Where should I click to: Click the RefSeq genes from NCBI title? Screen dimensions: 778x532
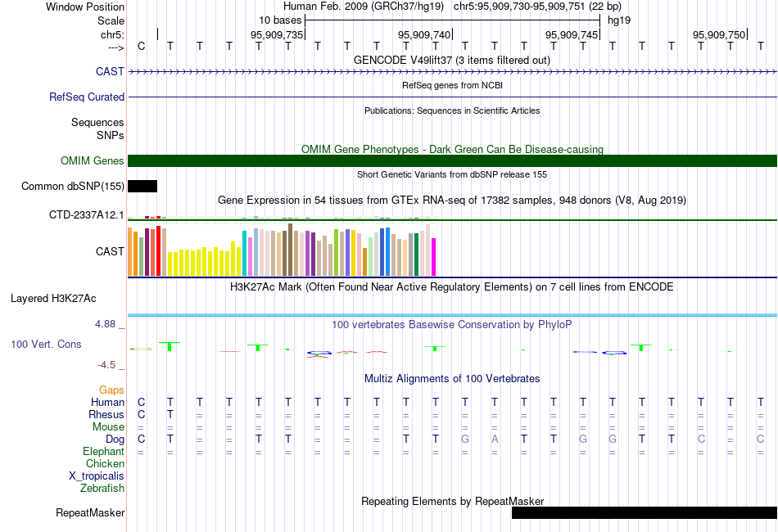point(452,85)
